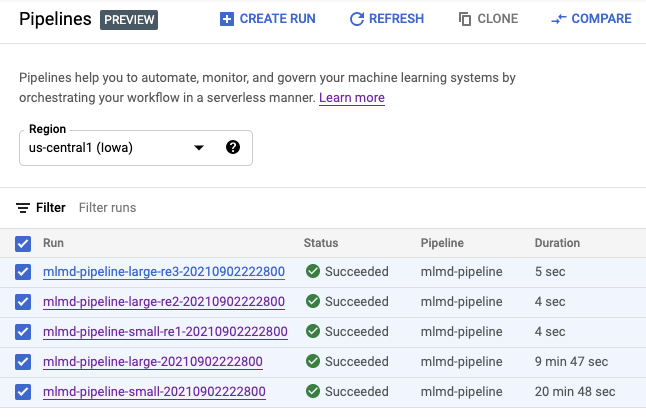Click the COMPARE button label

[x=601, y=19]
